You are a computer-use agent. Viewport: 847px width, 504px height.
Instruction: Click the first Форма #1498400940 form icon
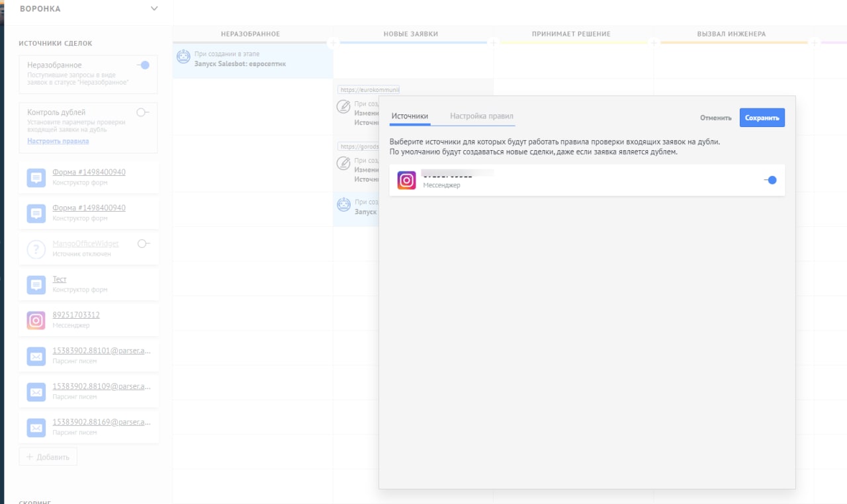[x=36, y=177]
